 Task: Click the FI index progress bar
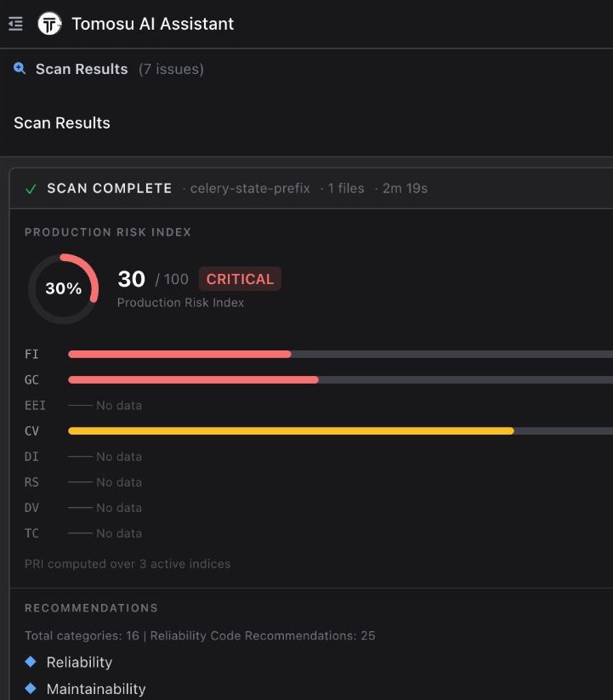coord(340,354)
